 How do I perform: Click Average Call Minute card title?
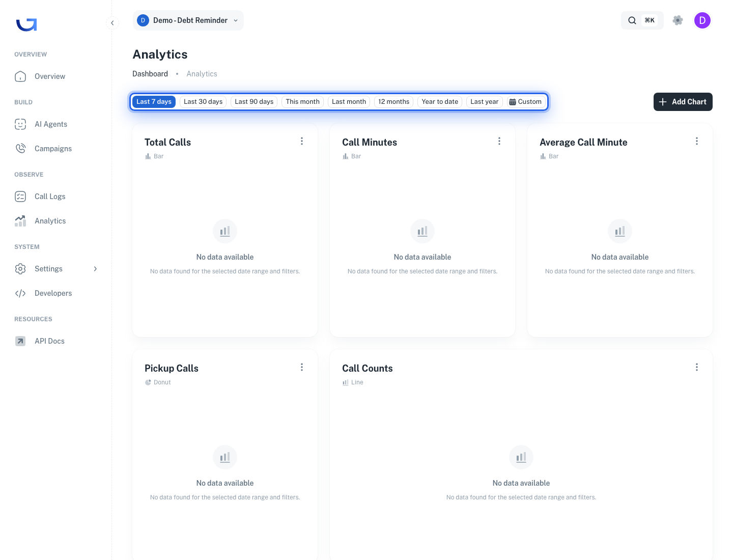(x=583, y=143)
